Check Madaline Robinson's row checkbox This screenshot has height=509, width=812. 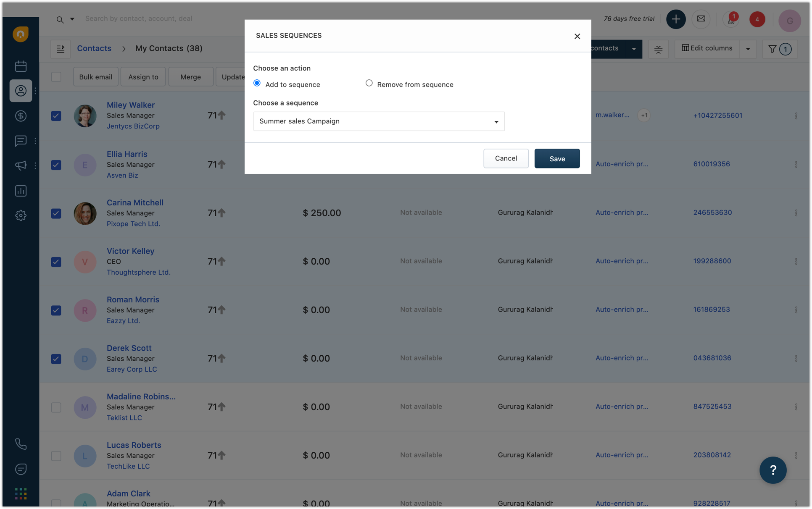point(56,407)
